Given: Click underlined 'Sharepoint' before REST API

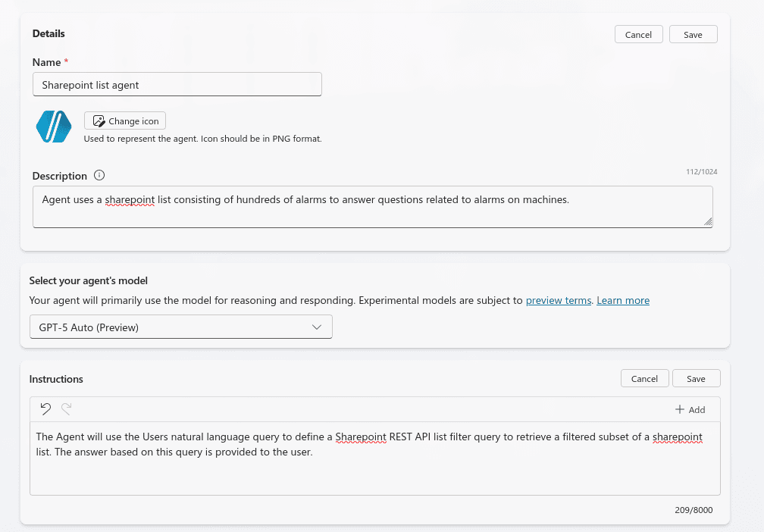Looking at the screenshot, I should 361,437.
